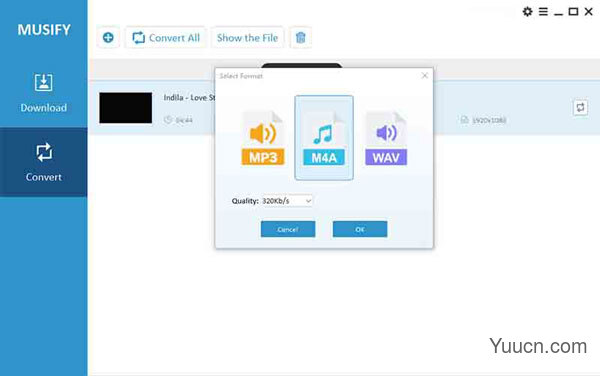Switch to the Convert section
This screenshot has height=376, width=600.
[x=44, y=162]
